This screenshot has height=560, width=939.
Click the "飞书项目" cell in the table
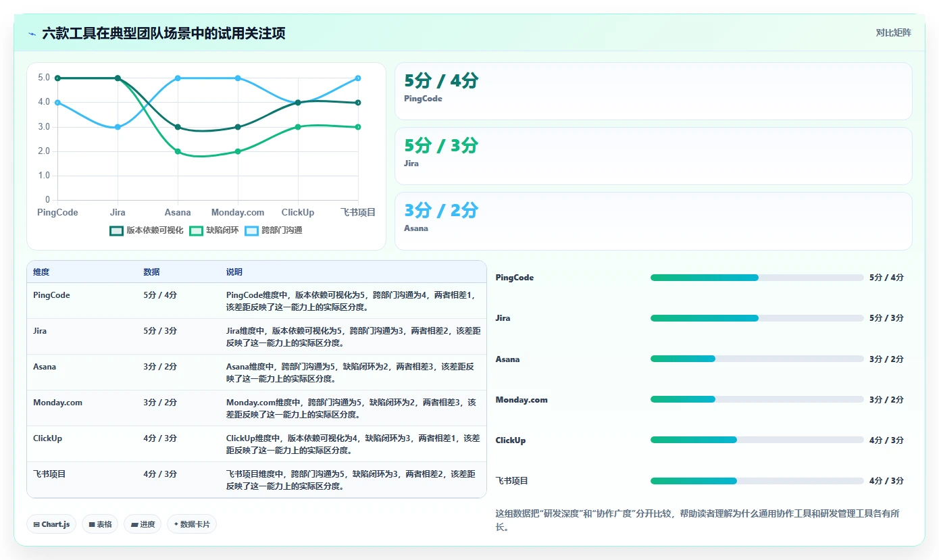coord(49,474)
